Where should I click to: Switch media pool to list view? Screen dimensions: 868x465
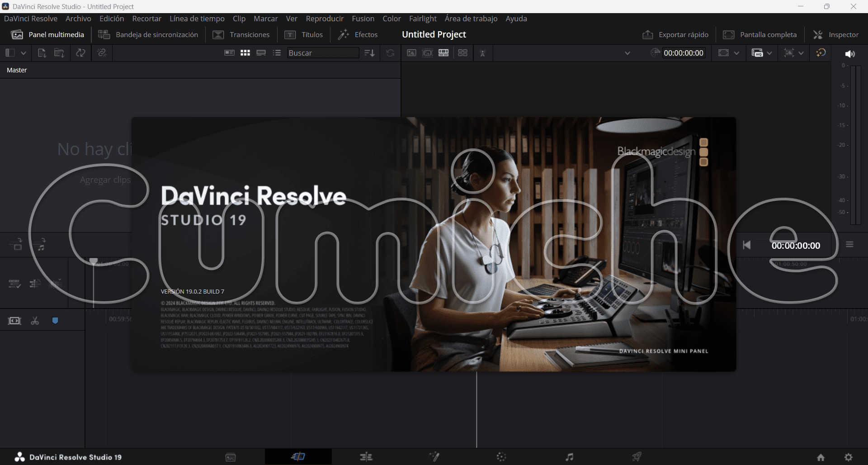coord(277,53)
